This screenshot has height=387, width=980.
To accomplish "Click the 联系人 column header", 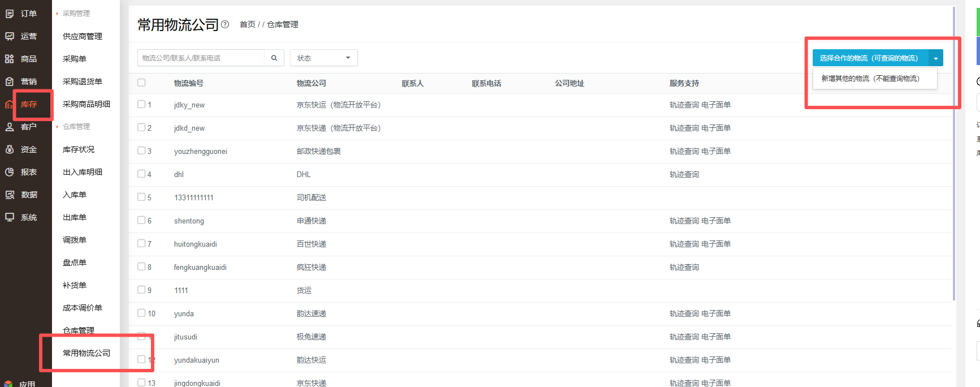I will (x=413, y=83).
